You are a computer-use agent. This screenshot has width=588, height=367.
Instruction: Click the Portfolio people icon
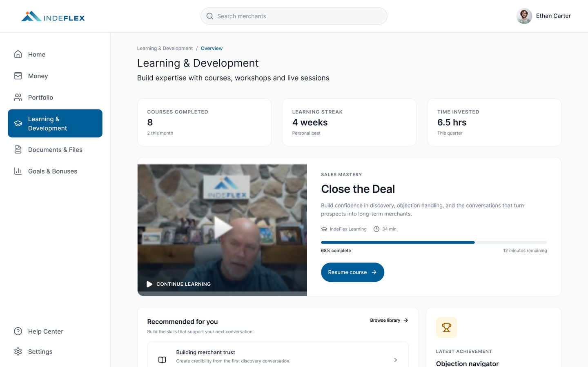[18, 97]
